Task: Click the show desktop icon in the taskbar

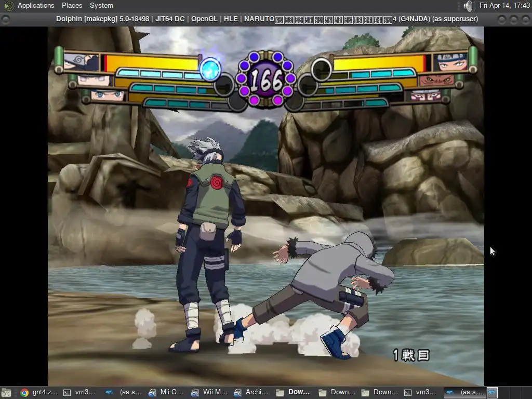Action: [x=6, y=393]
